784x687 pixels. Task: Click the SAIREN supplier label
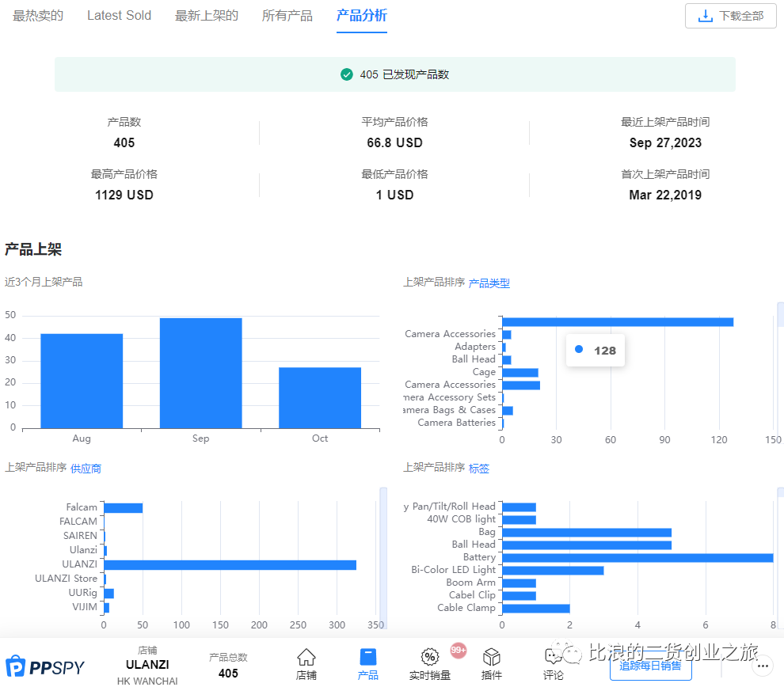[x=80, y=536]
